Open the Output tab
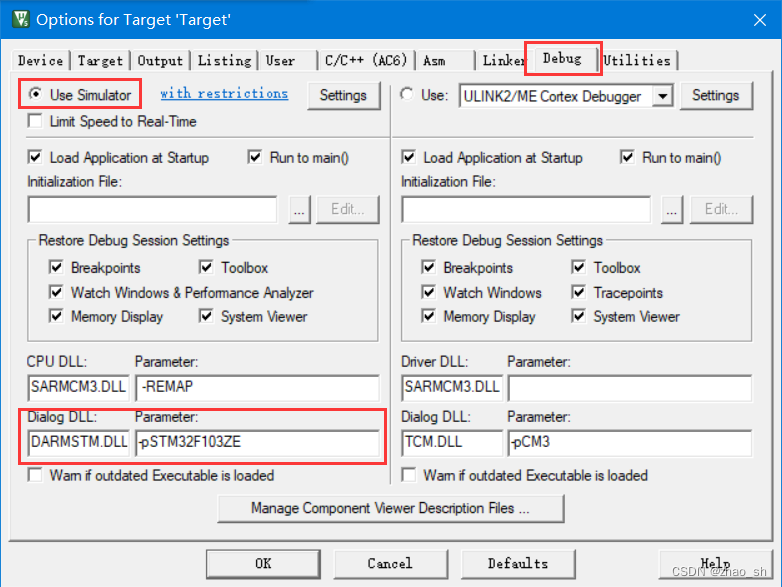Image resolution: width=782 pixels, height=587 pixels. click(160, 61)
